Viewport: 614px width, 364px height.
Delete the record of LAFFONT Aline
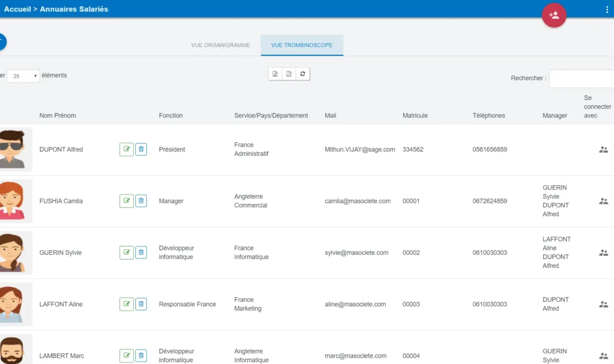coord(141,304)
